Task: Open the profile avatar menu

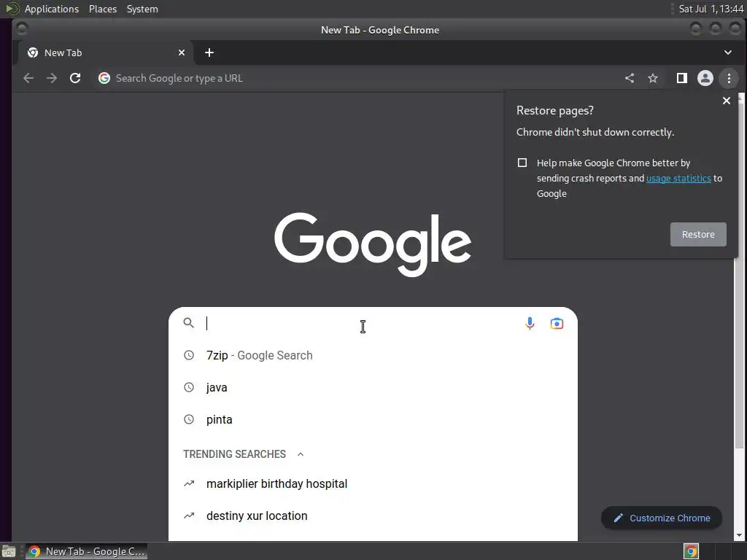Action: 705,78
